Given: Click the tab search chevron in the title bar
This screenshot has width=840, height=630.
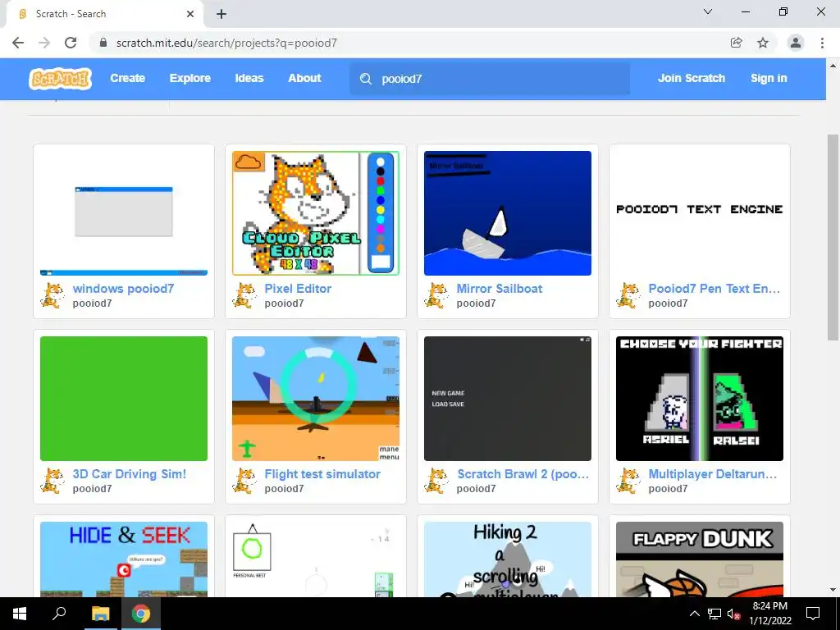Looking at the screenshot, I should 708,11.
